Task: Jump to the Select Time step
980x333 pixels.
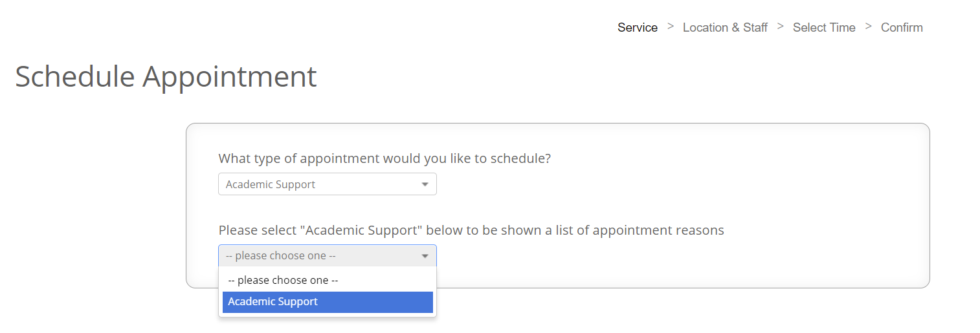Action: (x=824, y=27)
